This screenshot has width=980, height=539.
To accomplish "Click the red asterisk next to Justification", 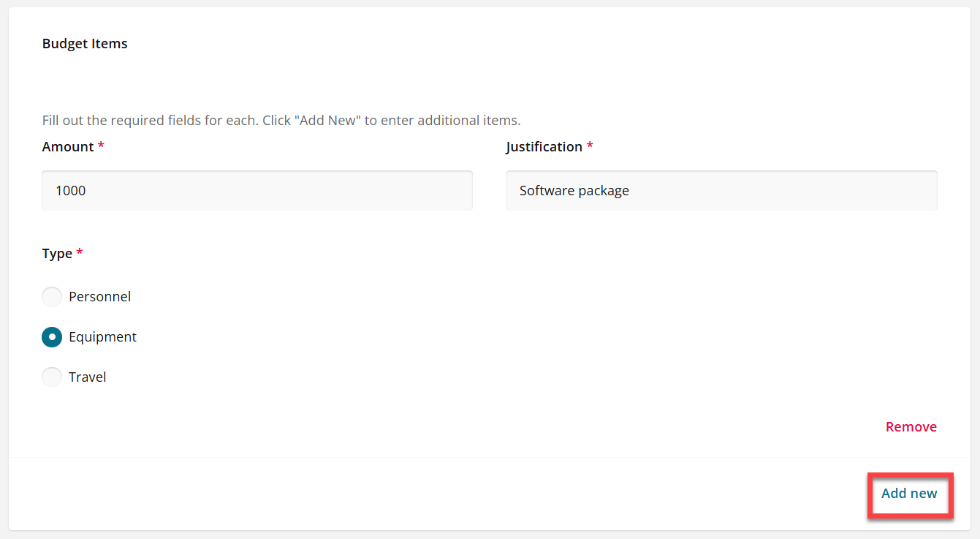I will 590,146.
